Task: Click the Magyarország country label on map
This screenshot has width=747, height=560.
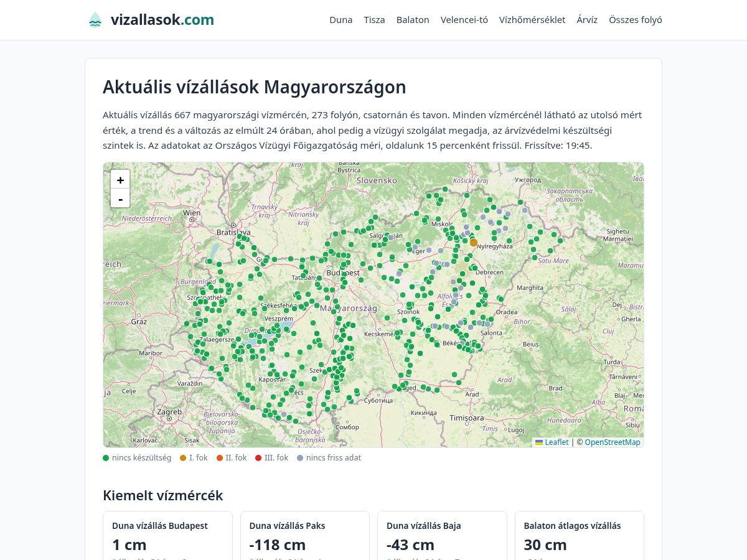Action: [349, 308]
